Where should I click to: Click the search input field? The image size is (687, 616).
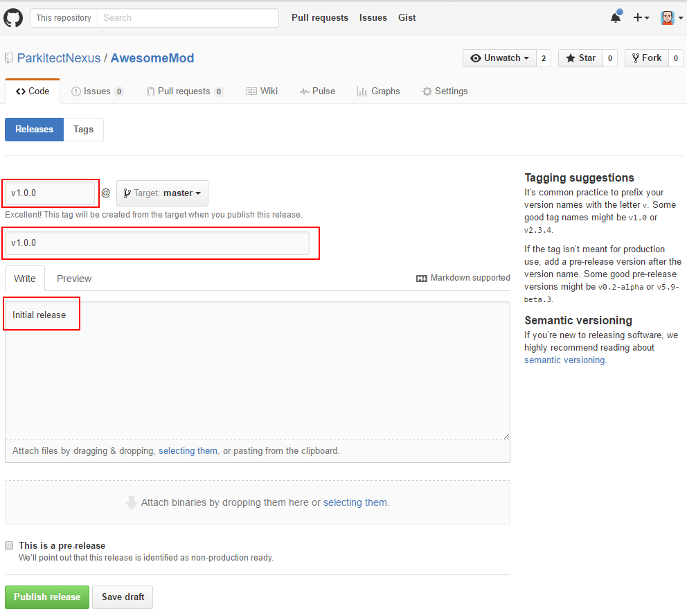pyautogui.click(x=188, y=18)
